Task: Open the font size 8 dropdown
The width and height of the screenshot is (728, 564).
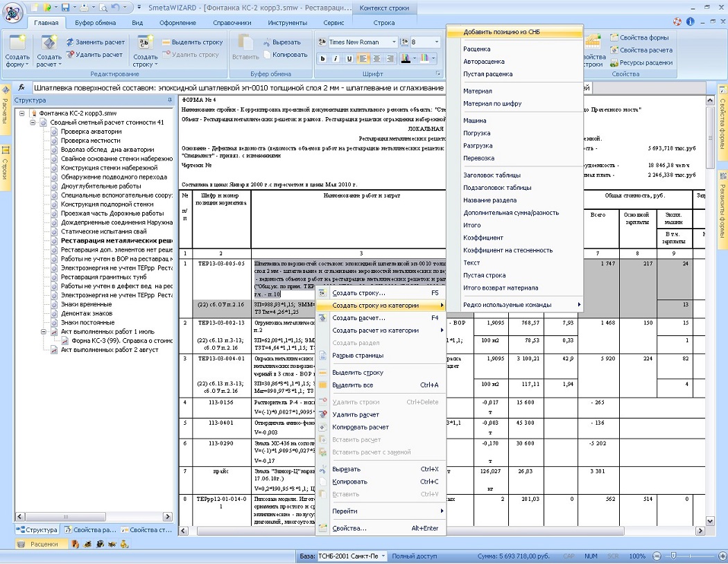Action: (x=436, y=42)
